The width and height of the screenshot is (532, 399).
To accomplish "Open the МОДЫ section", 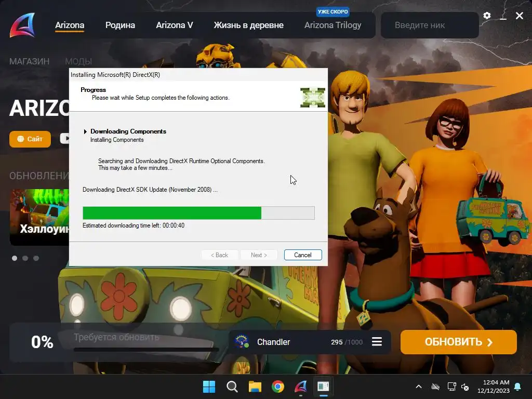I will coord(78,61).
